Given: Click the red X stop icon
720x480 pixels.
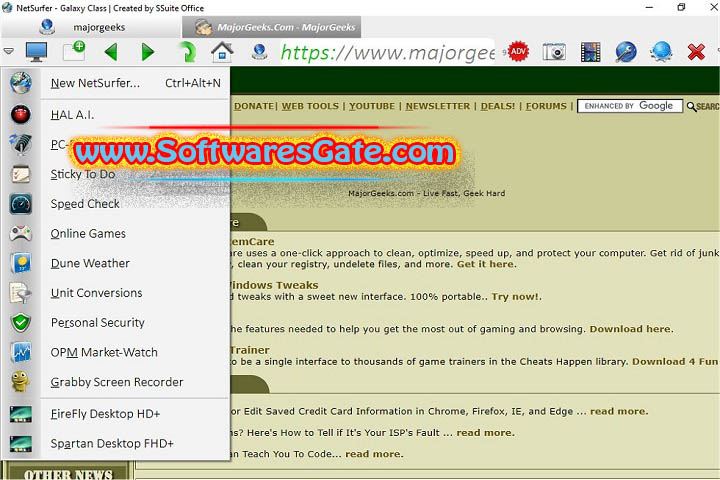Looking at the screenshot, I should click(696, 52).
